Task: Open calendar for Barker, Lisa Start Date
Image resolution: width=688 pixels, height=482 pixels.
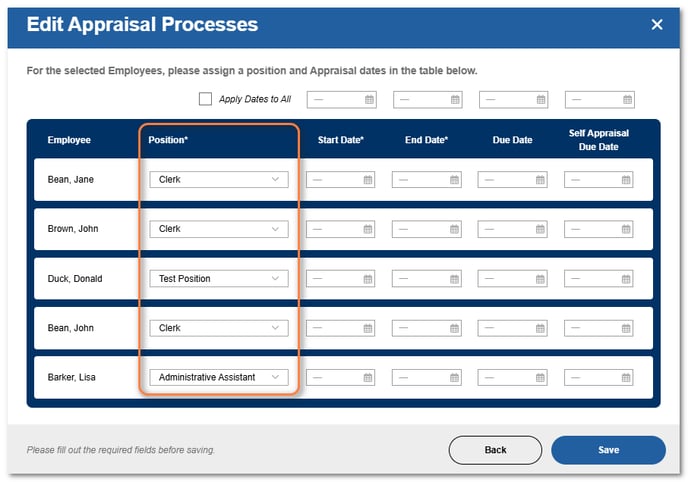Action: tap(368, 378)
